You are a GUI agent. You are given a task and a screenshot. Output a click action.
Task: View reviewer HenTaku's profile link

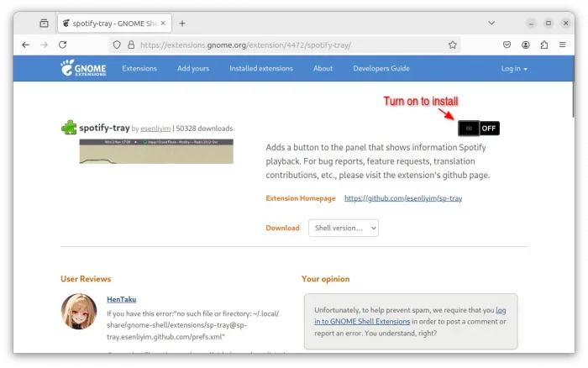click(121, 299)
